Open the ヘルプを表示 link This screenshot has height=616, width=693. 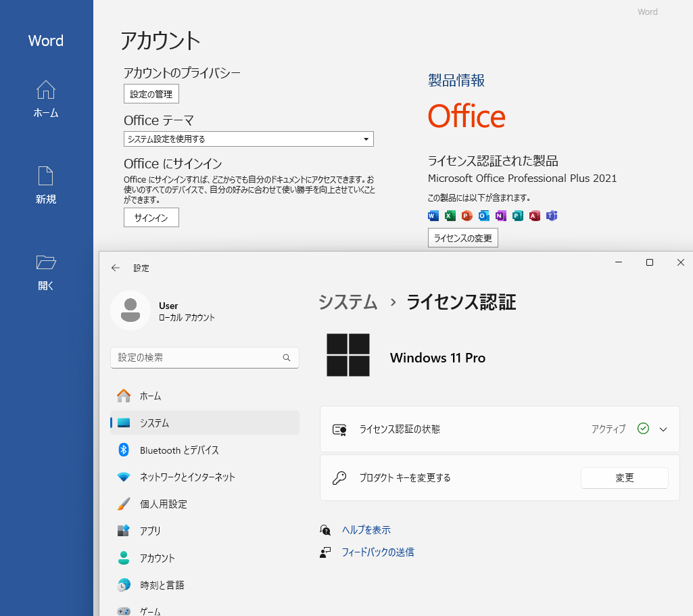tap(366, 530)
